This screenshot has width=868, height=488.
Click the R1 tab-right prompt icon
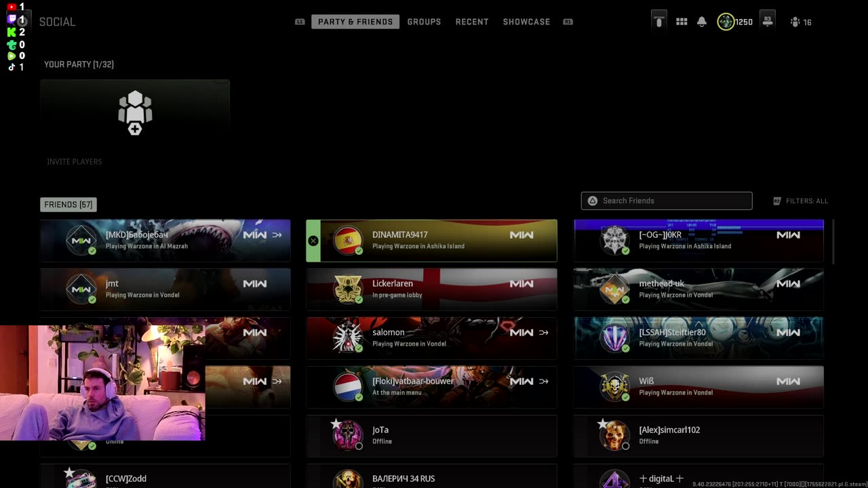click(x=568, y=22)
